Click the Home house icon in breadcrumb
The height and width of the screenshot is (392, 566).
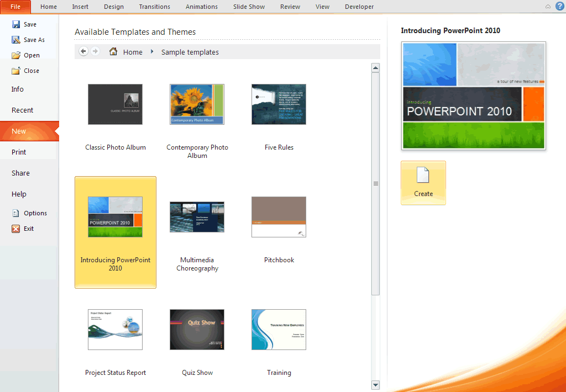(x=113, y=52)
